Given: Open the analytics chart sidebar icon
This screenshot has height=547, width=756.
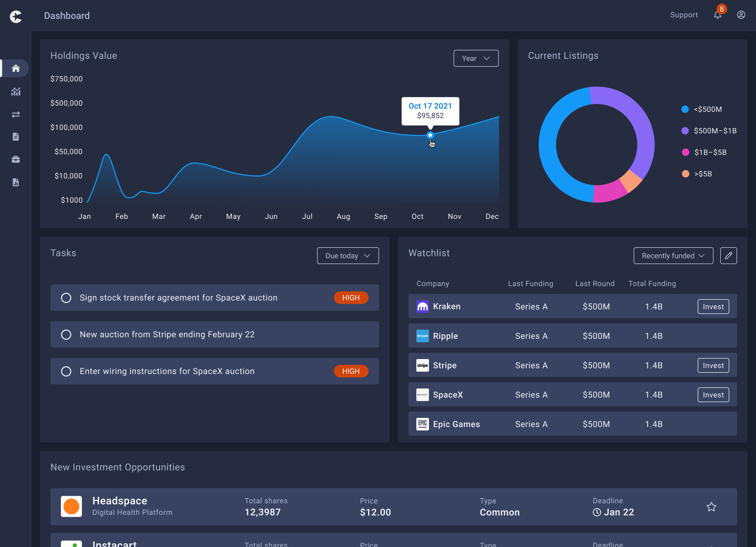Looking at the screenshot, I should pyautogui.click(x=16, y=91).
